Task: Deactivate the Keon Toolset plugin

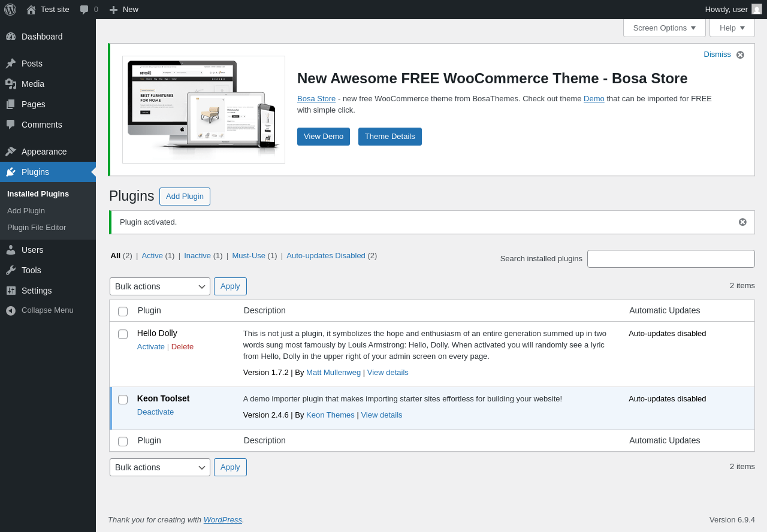Action: coord(155,412)
